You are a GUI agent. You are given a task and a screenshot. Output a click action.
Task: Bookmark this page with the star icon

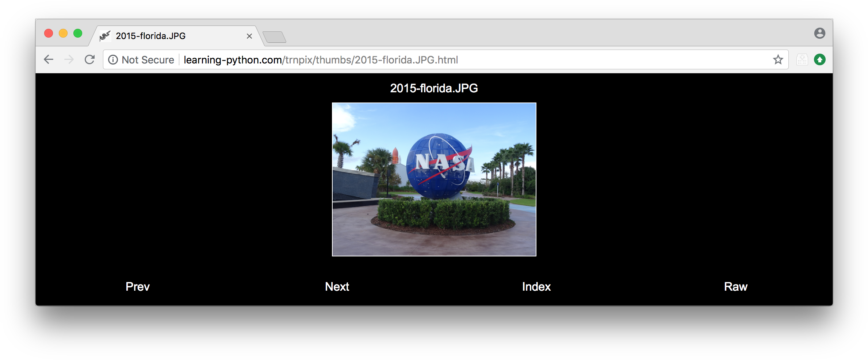click(778, 59)
